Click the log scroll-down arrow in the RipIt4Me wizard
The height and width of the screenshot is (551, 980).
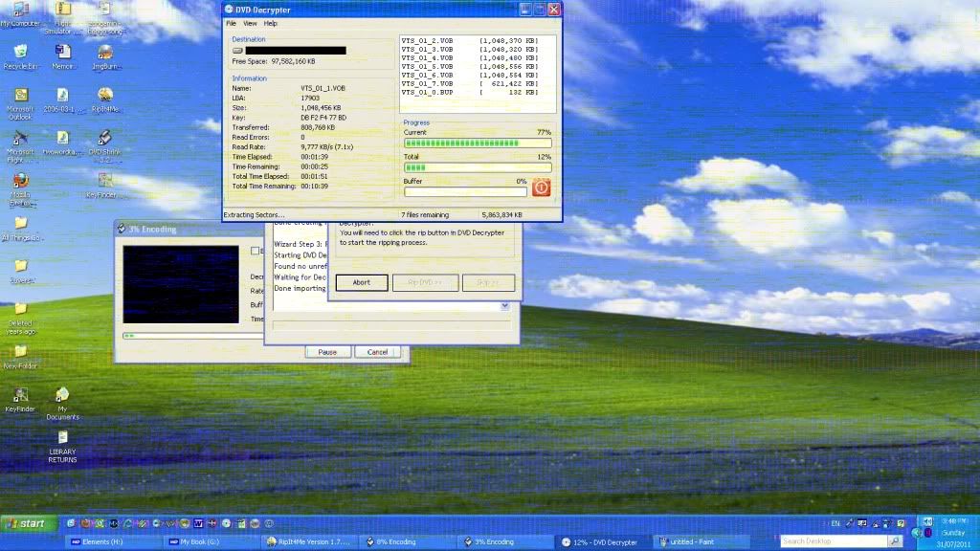[504, 306]
